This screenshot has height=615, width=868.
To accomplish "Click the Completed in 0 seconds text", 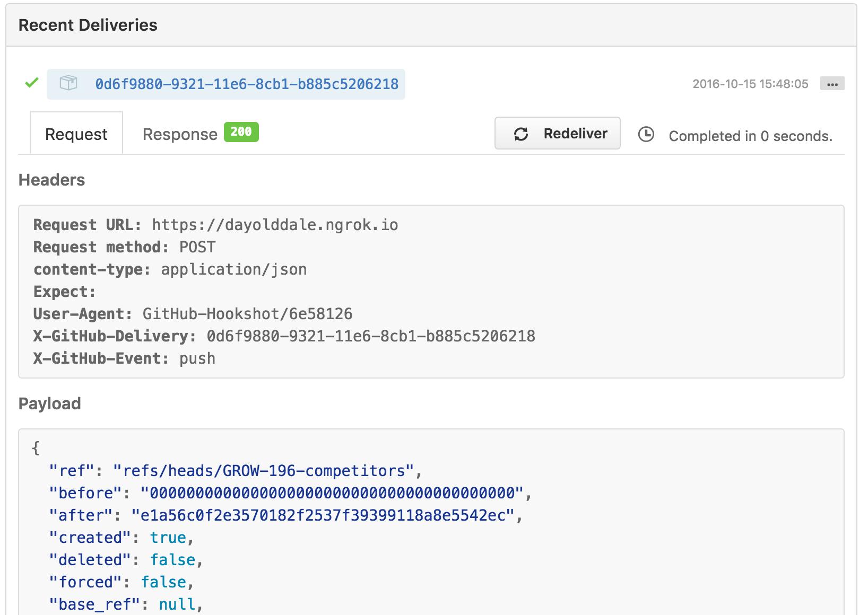I will coord(750,136).
